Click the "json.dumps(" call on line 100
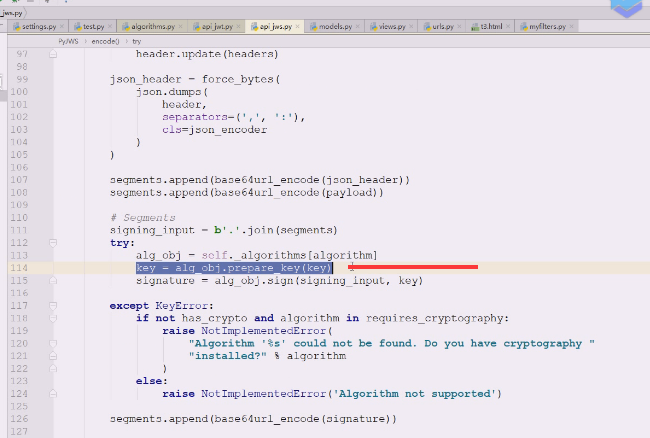This screenshot has height=438, width=650. tap(172, 92)
